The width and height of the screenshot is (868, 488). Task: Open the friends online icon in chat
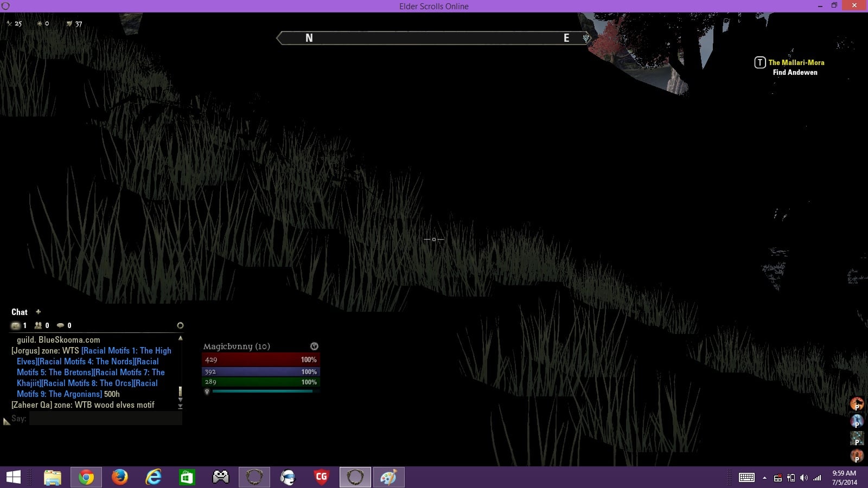pos(38,325)
